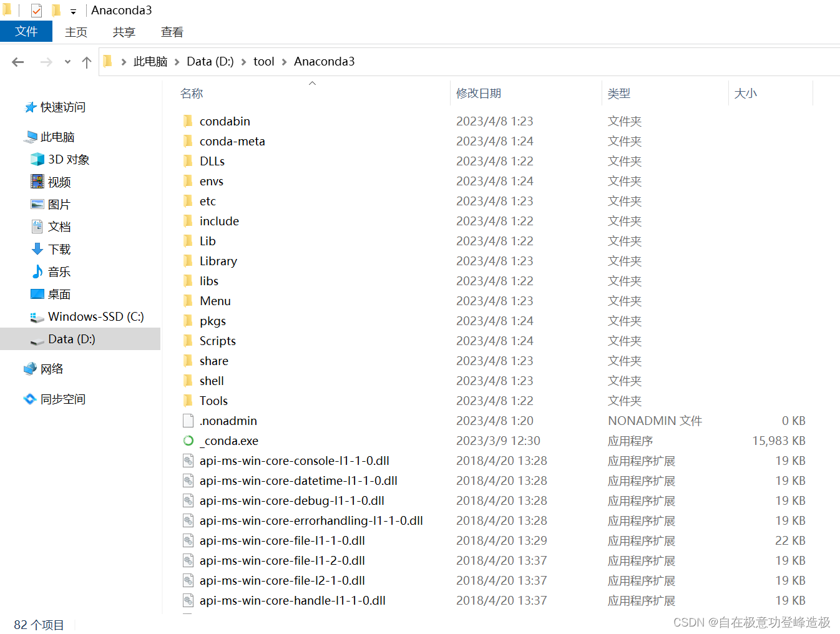Go up one folder level arrow
The height and width of the screenshot is (634, 840).
point(87,62)
